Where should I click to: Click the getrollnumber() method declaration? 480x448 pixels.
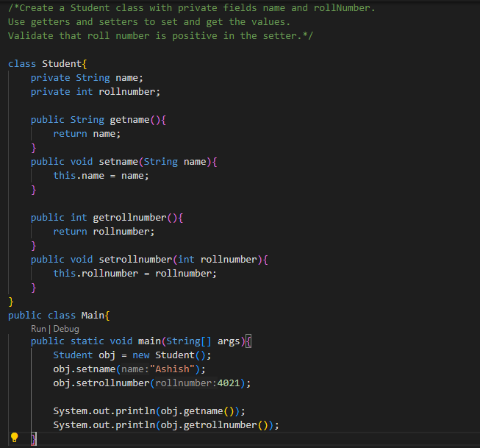107,218
